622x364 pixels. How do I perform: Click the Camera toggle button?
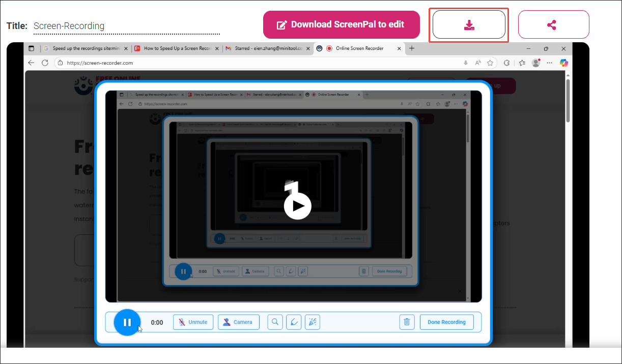pyautogui.click(x=238, y=322)
